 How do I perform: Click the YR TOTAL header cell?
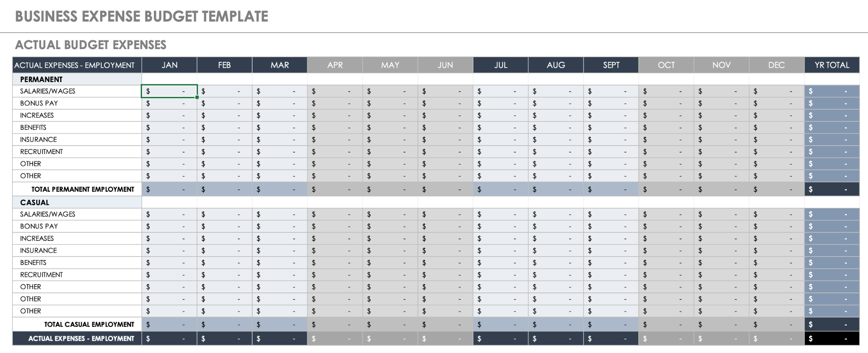tap(832, 65)
